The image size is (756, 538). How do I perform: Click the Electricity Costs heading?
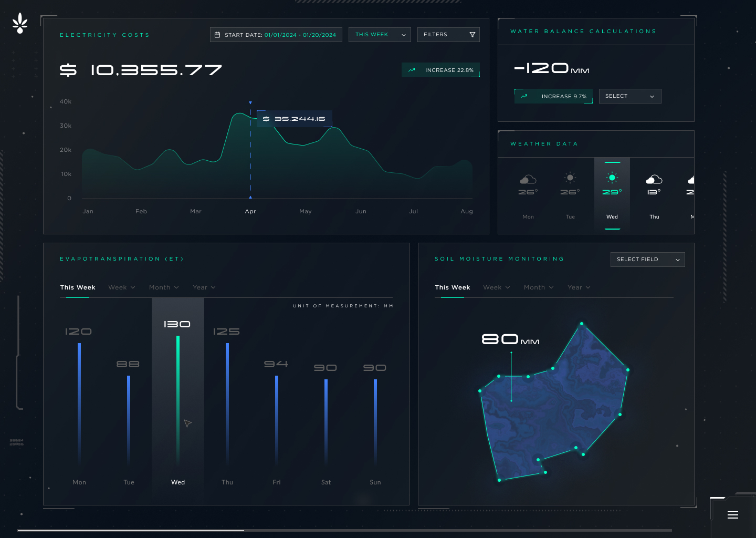coord(104,35)
